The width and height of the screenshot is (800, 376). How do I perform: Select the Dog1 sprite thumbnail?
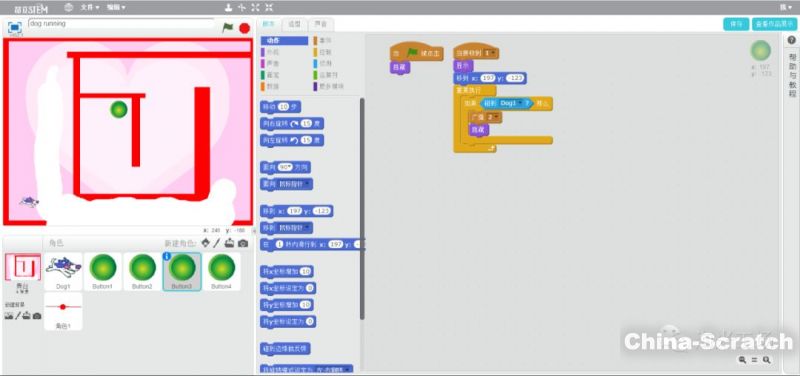coord(63,271)
